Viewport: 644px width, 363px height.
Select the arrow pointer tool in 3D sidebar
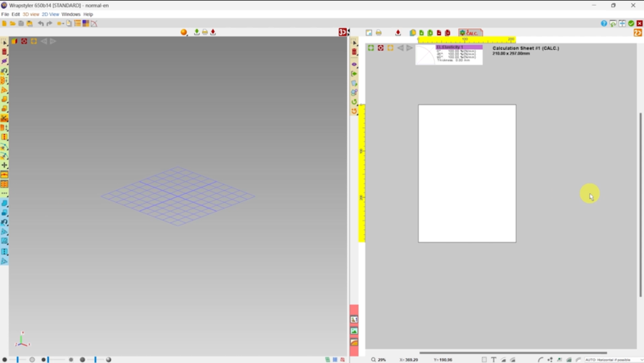[x=5, y=41]
